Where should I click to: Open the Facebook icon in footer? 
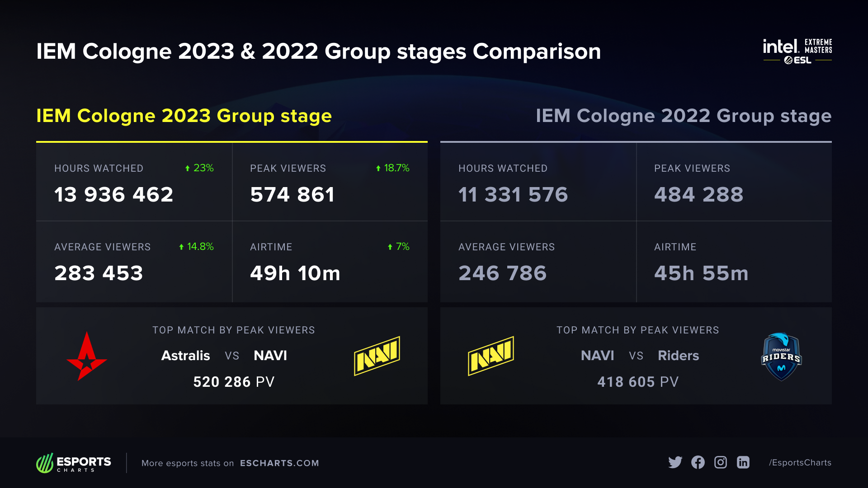pyautogui.click(x=698, y=462)
